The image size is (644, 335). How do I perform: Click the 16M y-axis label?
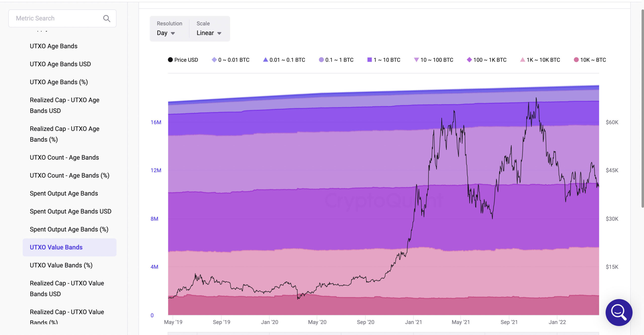click(x=156, y=122)
